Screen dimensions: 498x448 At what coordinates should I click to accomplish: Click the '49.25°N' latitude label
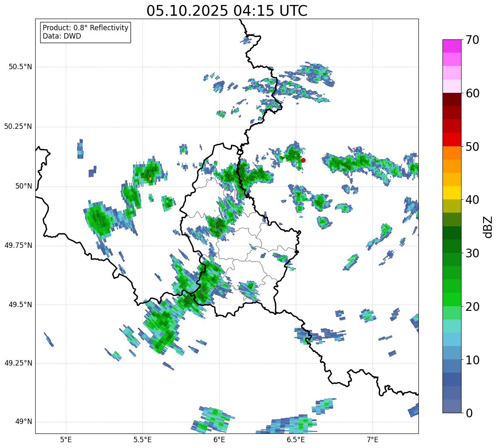pyautogui.click(x=18, y=363)
